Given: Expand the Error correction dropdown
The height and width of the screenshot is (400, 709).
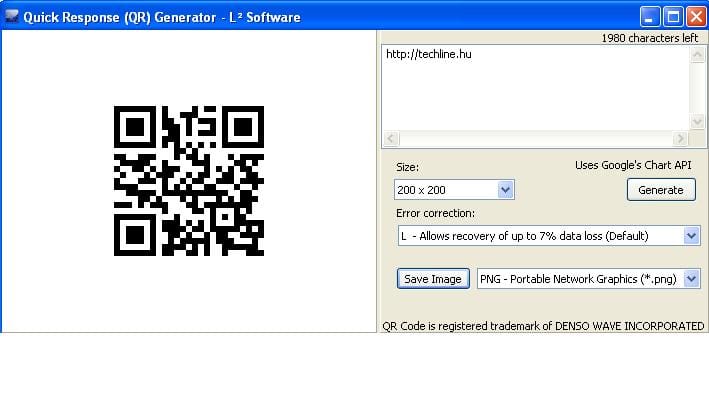Looking at the screenshot, I should (x=691, y=236).
